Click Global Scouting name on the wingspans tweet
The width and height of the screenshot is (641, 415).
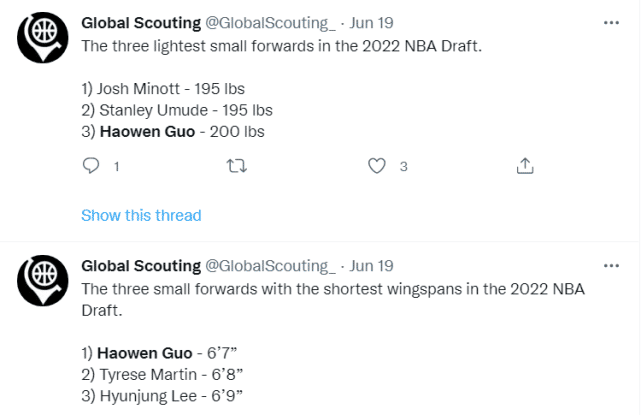[x=140, y=265]
